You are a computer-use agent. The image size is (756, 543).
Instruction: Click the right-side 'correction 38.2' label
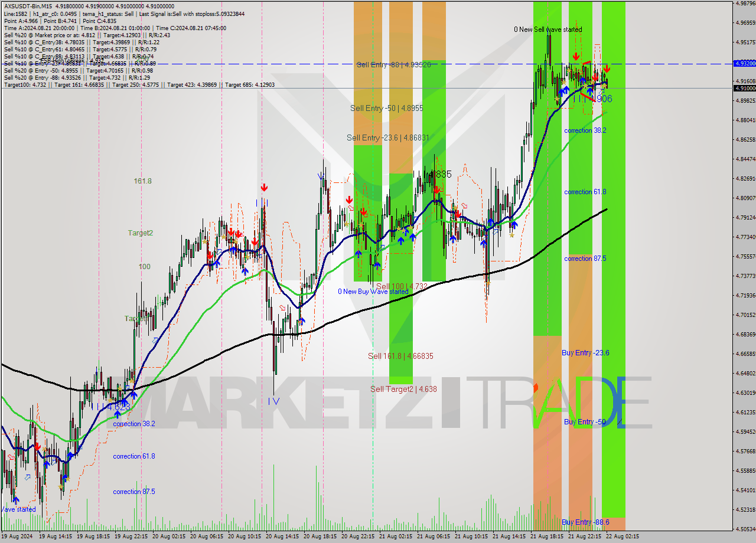coord(585,130)
